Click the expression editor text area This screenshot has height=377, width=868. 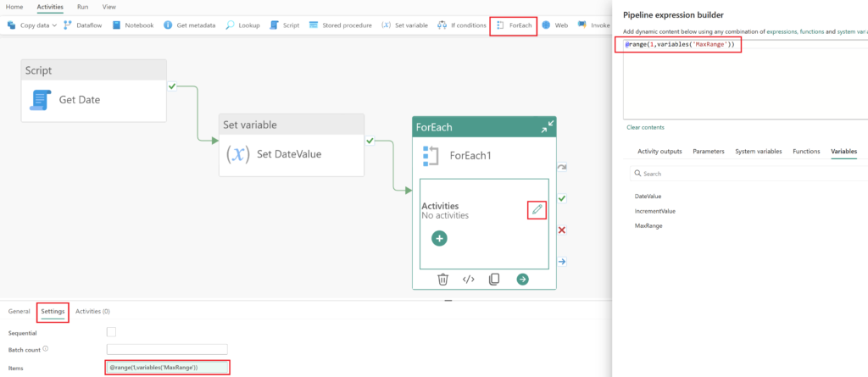pyautogui.click(x=745, y=79)
